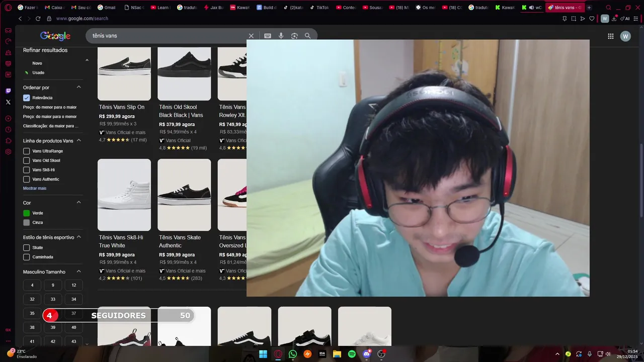
Task: Open Opera easy setup menu
Action: (636, 19)
